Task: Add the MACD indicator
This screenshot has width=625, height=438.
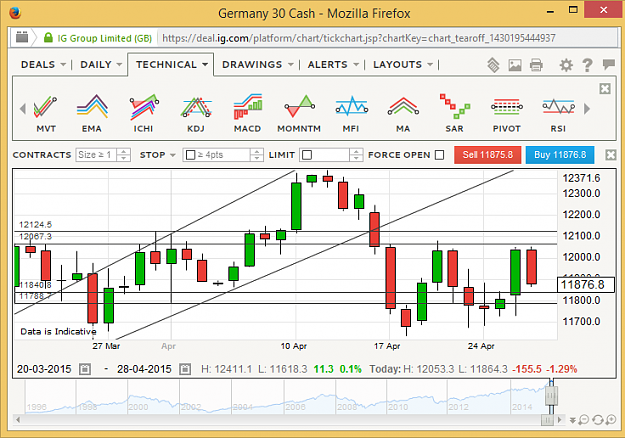Action: pos(248,113)
